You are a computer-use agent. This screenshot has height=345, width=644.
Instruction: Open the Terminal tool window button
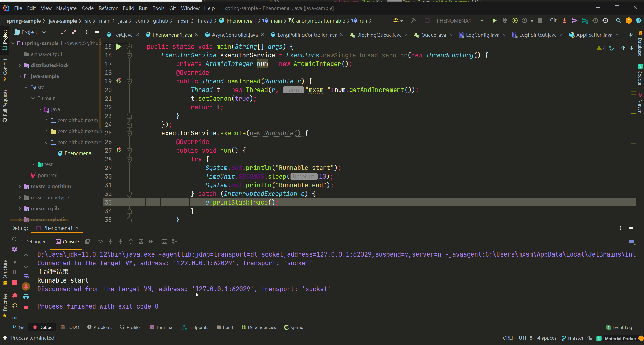pyautogui.click(x=161, y=327)
